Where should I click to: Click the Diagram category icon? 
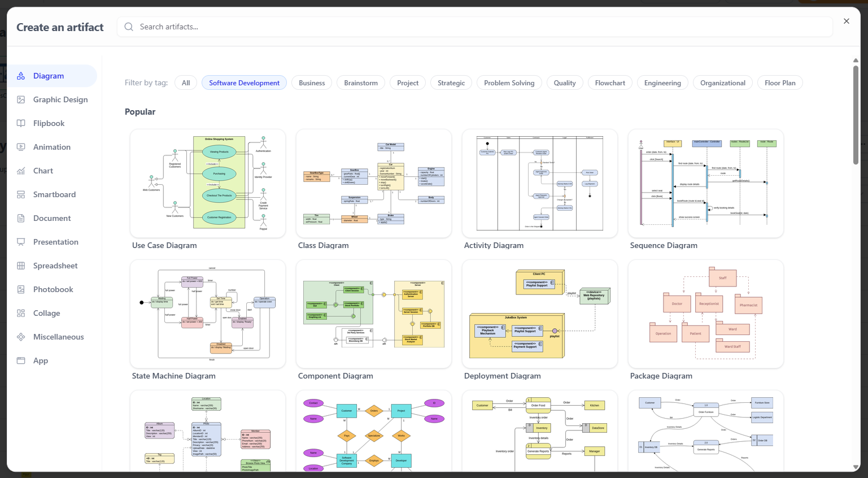21,76
